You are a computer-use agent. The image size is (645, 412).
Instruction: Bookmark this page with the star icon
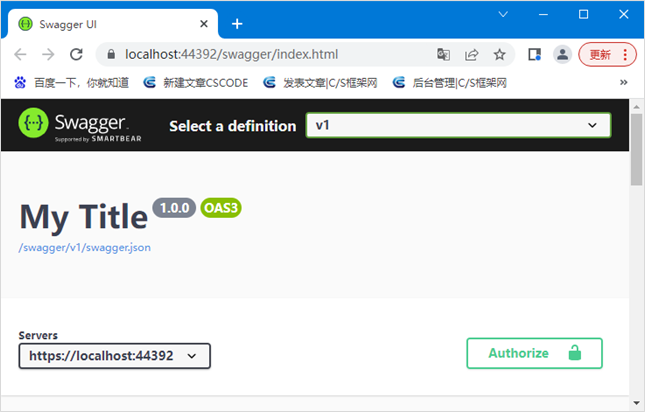tap(499, 54)
